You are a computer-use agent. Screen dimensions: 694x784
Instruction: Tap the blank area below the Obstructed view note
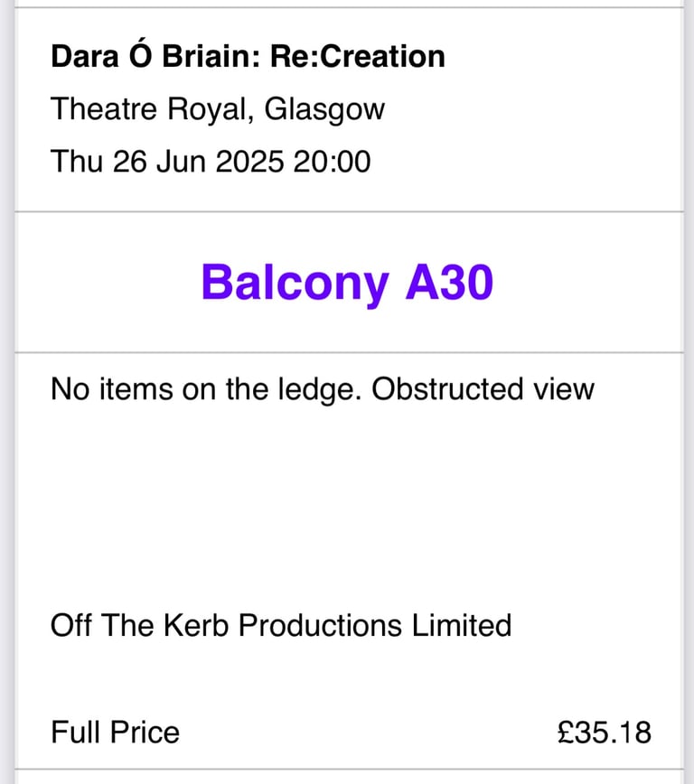click(347, 505)
